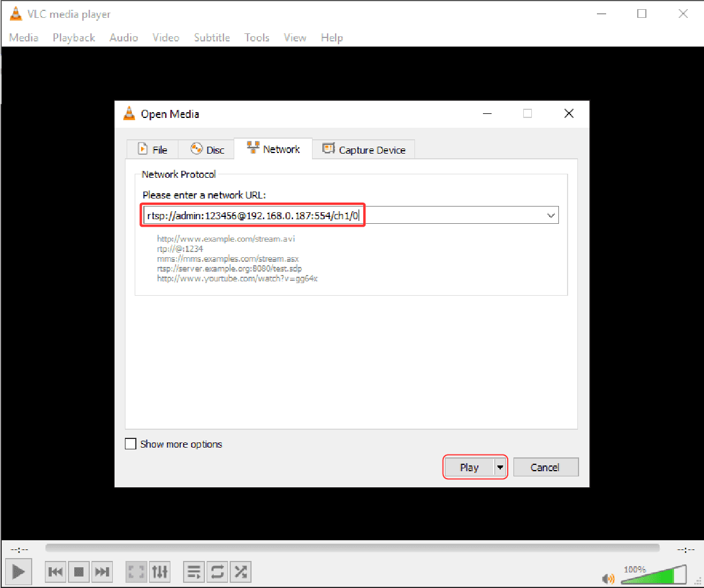The width and height of the screenshot is (704, 588).
Task: Open the Subtitle menu
Action: click(212, 37)
